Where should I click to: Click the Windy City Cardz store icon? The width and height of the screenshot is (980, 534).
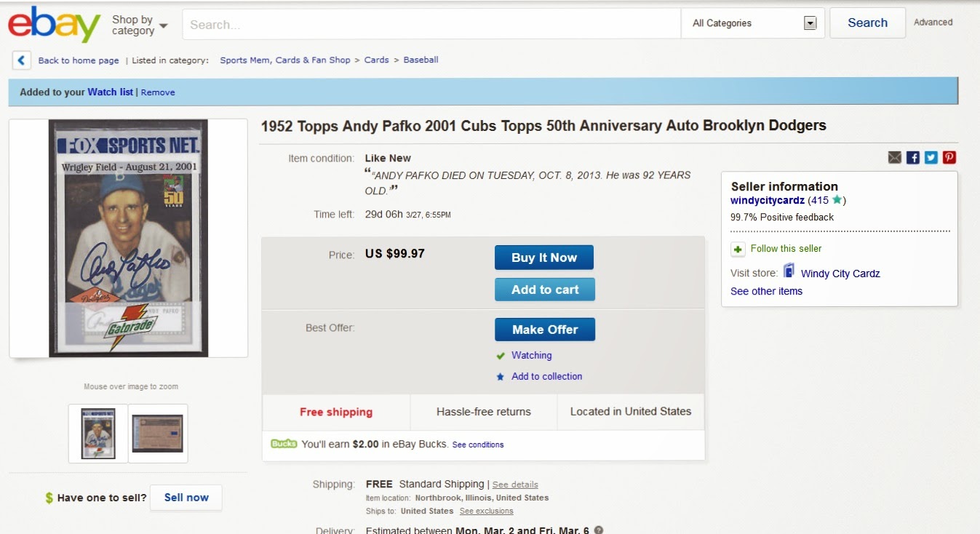click(x=789, y=271)
